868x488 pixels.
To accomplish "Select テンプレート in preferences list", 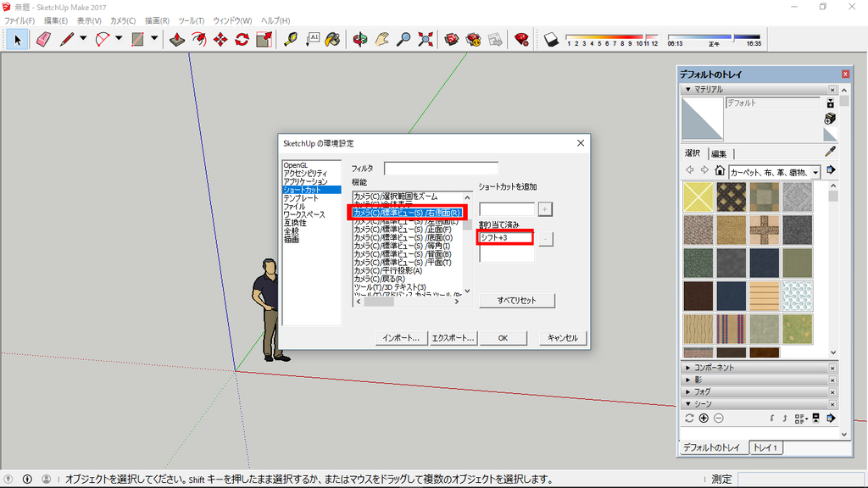I will point(301,198).
